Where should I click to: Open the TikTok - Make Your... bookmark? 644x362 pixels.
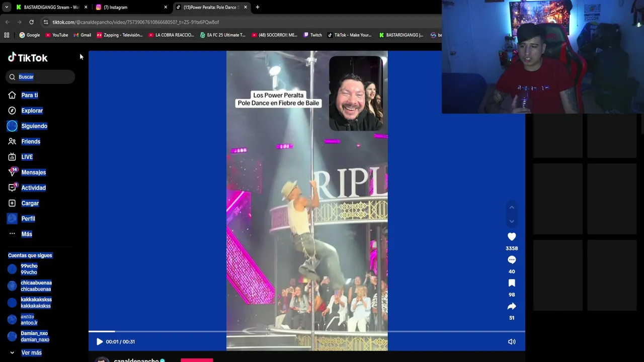349,35
